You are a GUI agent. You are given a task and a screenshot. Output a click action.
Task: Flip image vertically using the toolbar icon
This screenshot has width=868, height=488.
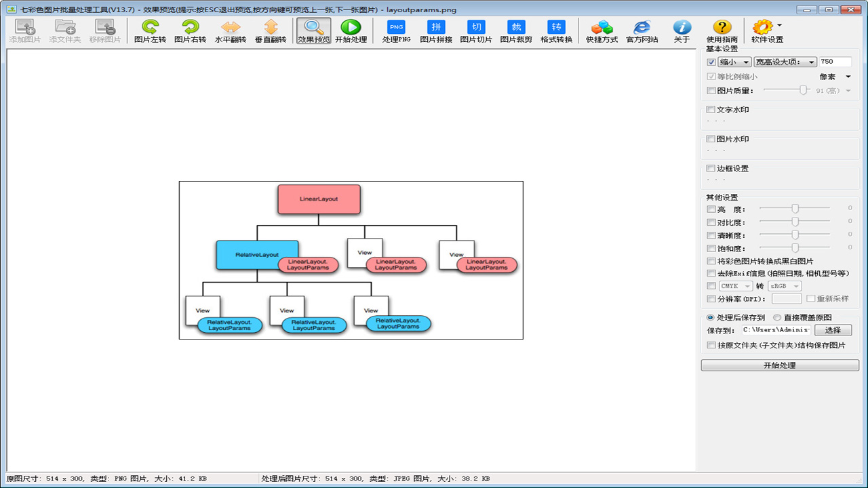271,27
